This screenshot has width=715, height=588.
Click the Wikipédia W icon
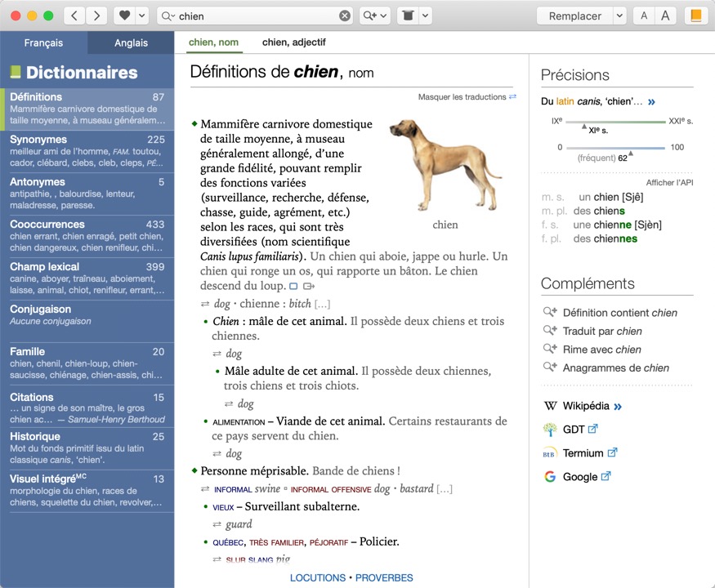coord(551,406)
